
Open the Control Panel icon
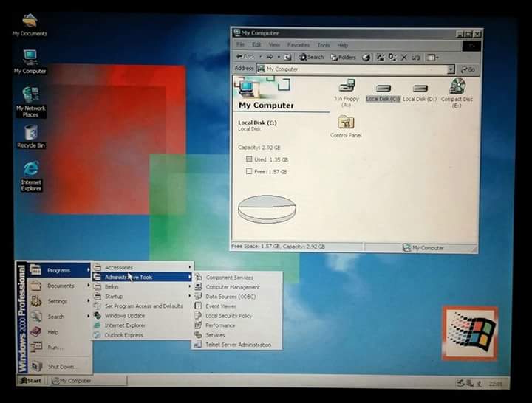346,123
